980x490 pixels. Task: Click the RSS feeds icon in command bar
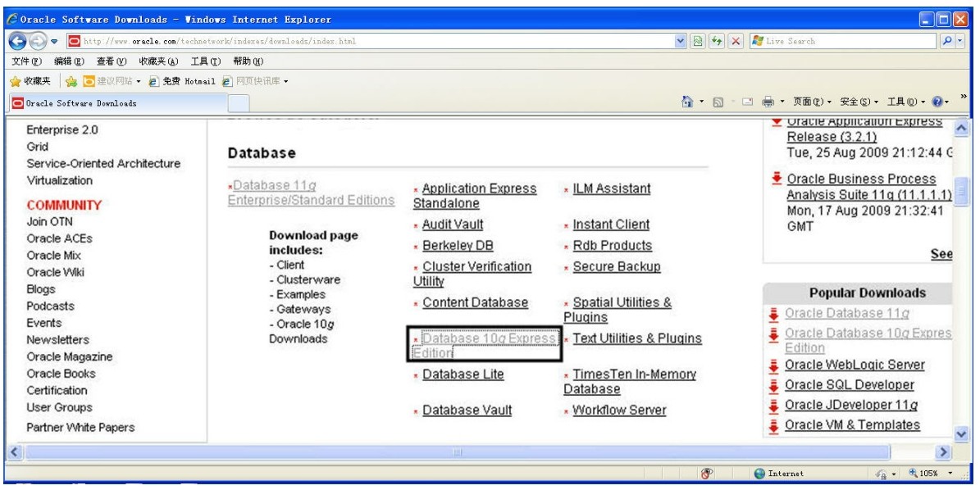[718, 102]
